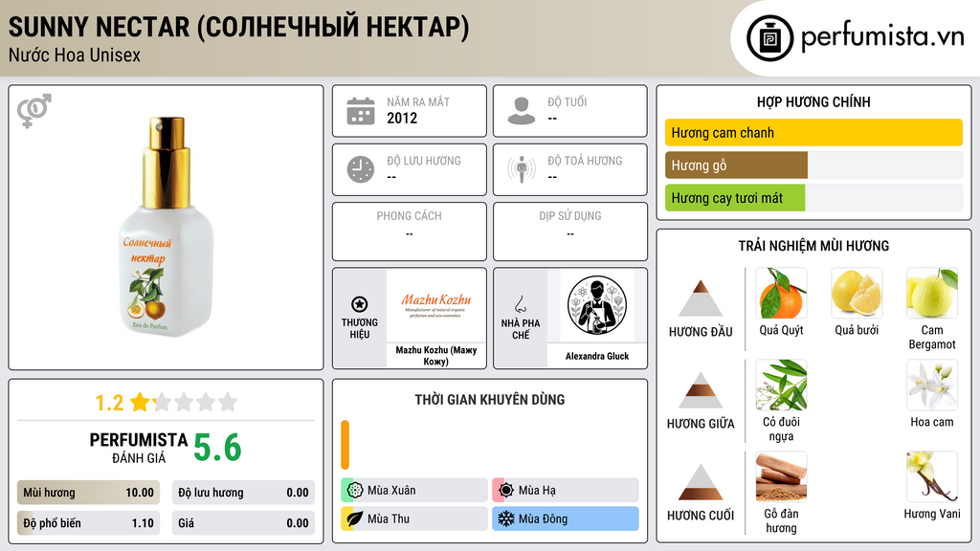The height and width of the screenshot is (551, 980).
Task: Open the Cam Bergamot note image
Action: point(932,294)
